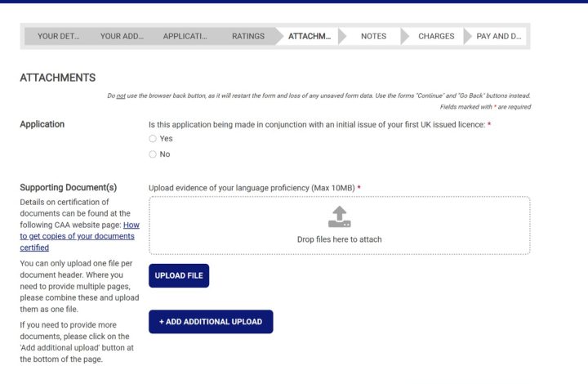Screen dimensions: 588x384
Task: Navigate to the Ratings step
Action: tap(248, 36)
